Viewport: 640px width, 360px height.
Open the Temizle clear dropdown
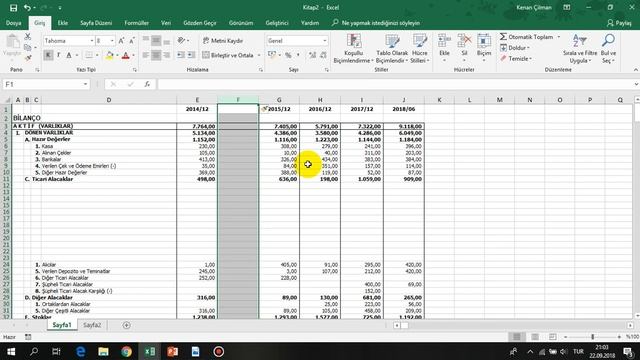point(516,59)
